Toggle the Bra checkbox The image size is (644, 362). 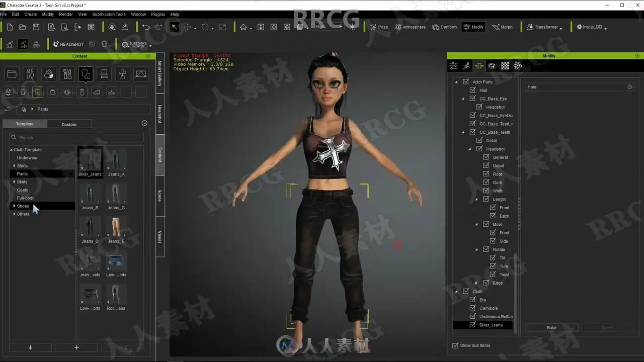point(472,300)
